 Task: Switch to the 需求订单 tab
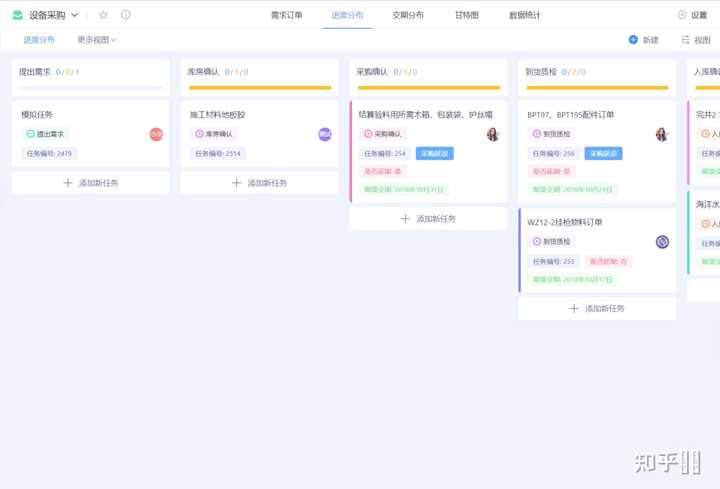(287, 15)
